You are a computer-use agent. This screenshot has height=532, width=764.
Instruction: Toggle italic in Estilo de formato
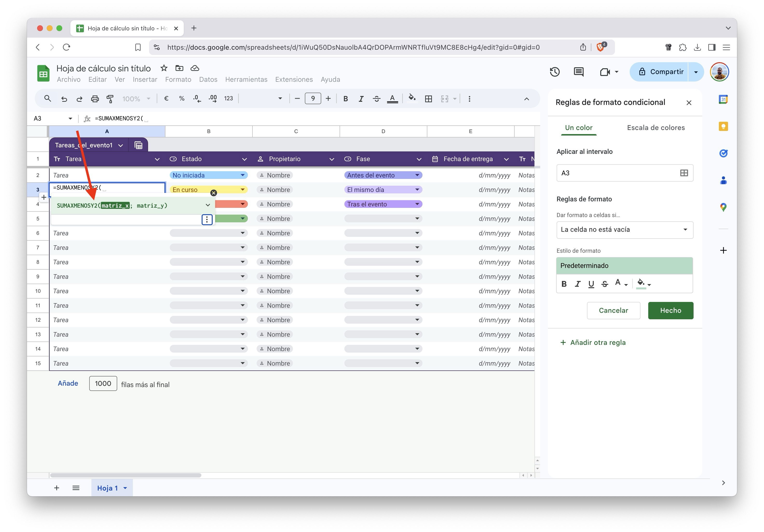tap(577, 284)
